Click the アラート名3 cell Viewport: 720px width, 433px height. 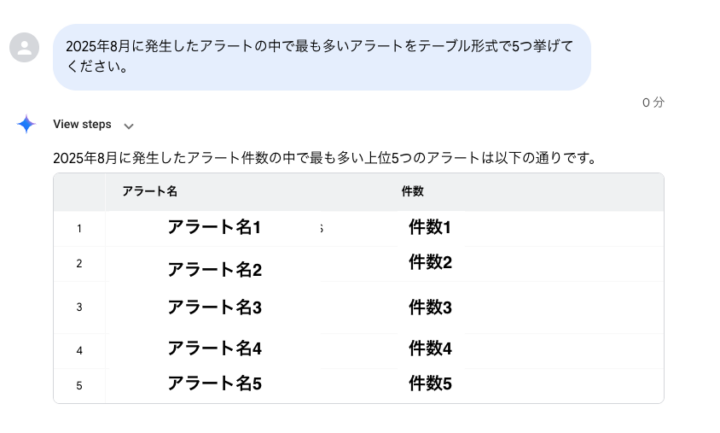[x=214, y=307]
